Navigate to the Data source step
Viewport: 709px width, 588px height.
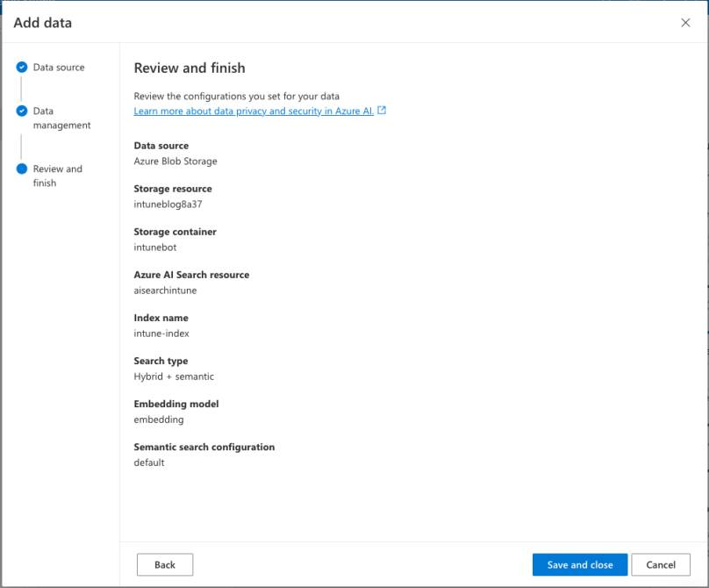pos(58,67)
